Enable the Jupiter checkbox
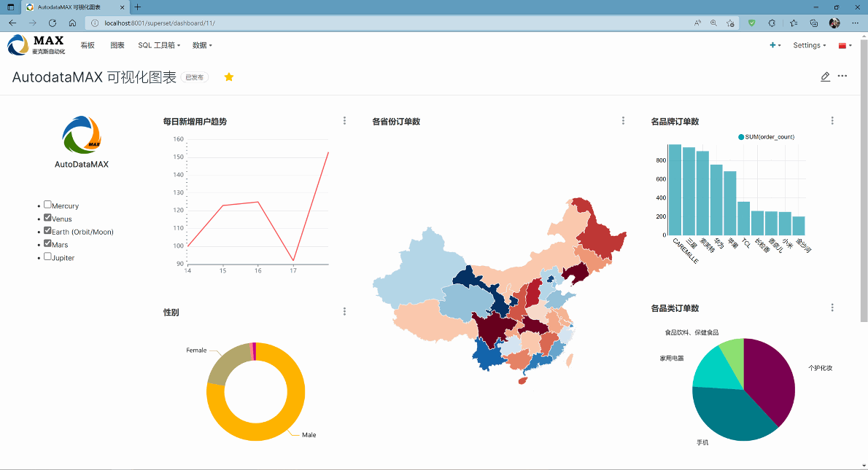The width and height of the screenshot is (868, 470). [48, 256]
